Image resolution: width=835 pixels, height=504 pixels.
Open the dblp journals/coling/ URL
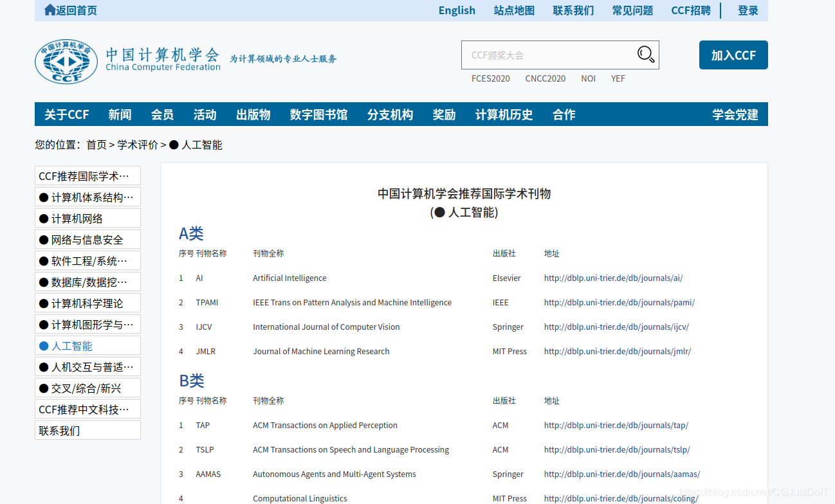[621, 499]
